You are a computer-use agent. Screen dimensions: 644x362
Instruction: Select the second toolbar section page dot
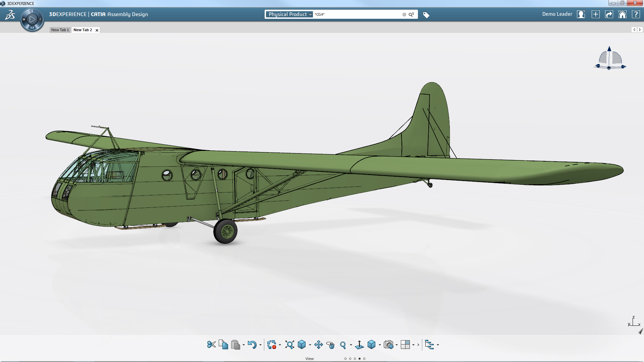pyautogui.click(x=350, y=359)
